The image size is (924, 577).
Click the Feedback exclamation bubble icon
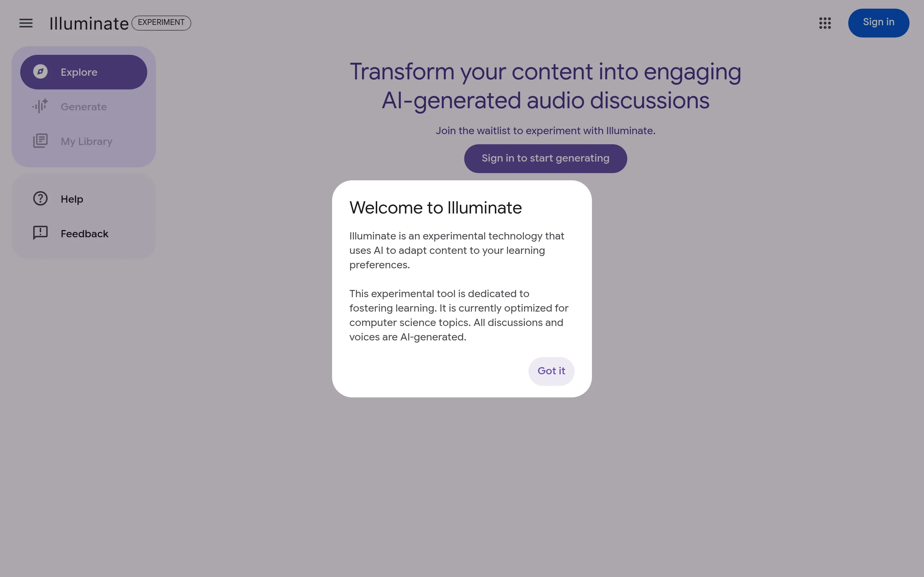[x=40, y=233]
